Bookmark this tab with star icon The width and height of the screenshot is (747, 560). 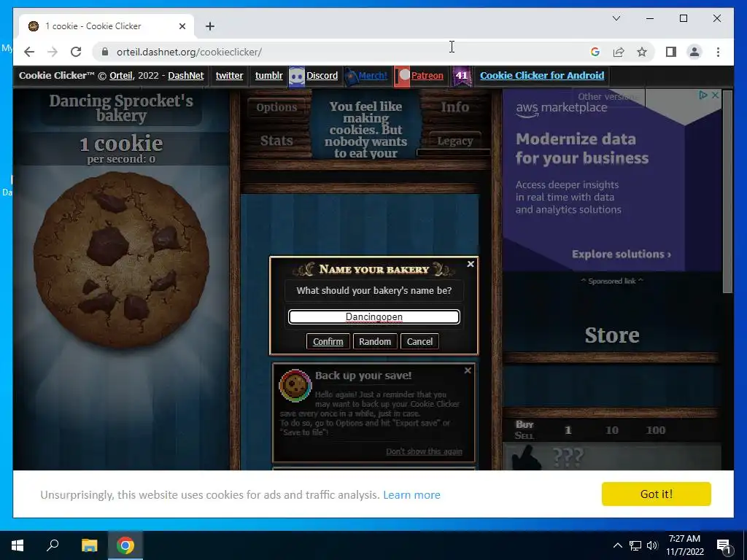click(642, 52)
